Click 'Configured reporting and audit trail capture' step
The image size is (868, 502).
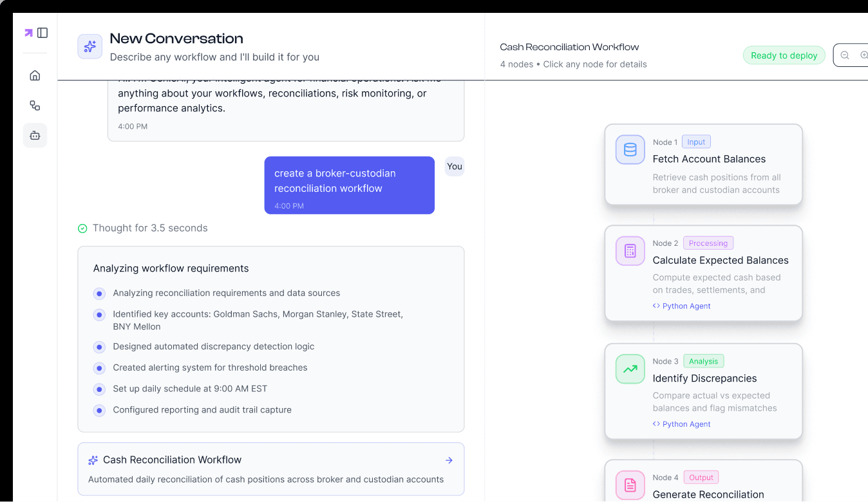[x=202, y=410]
